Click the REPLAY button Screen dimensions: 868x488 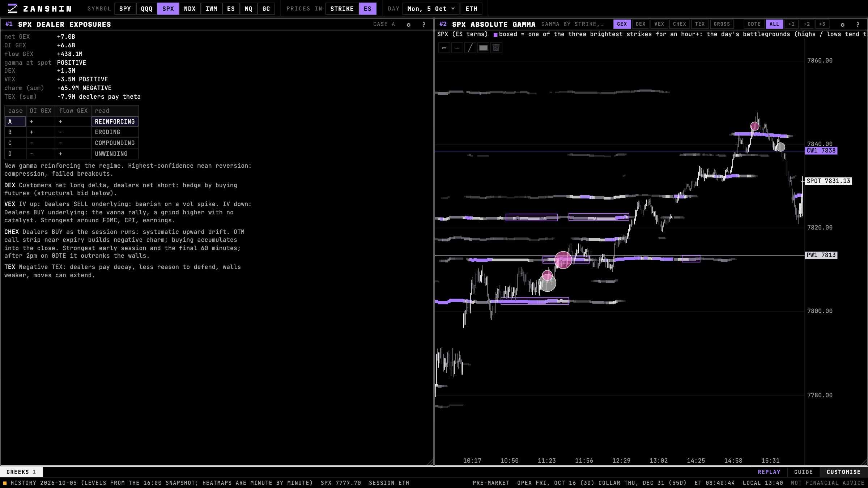[x=769, y=472]
